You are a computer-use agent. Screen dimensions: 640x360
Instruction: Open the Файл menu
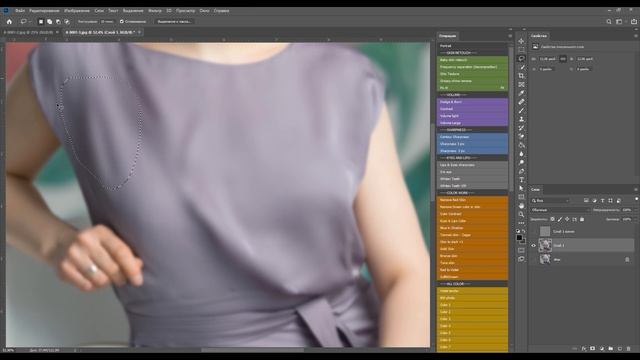[20, 11]
